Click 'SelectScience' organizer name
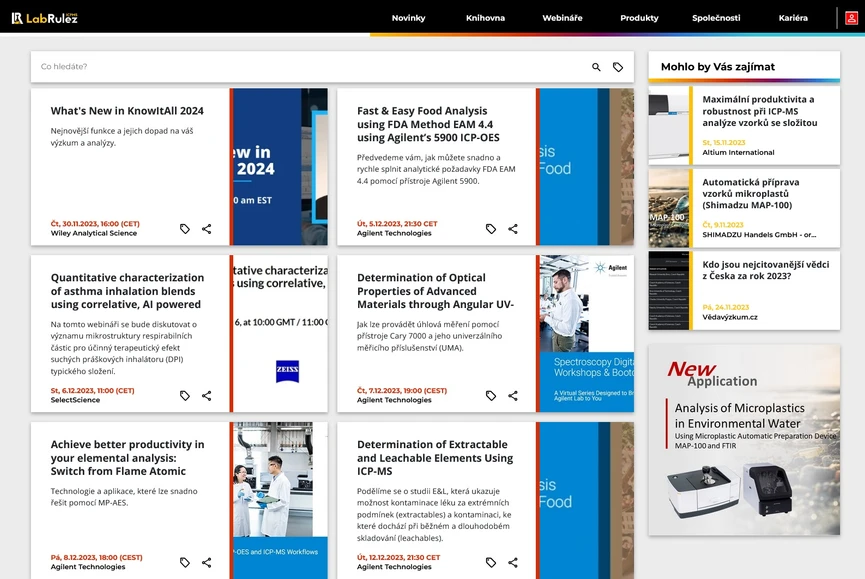The height and width of the screenshot is (579, 865). pyautogui.click(x=76, y=400)
